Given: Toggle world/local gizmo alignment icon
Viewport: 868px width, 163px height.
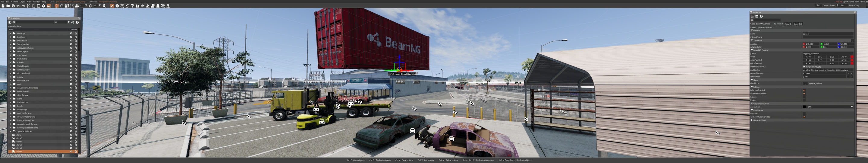Looking at the screenshot, I should [x=72, y=6].
